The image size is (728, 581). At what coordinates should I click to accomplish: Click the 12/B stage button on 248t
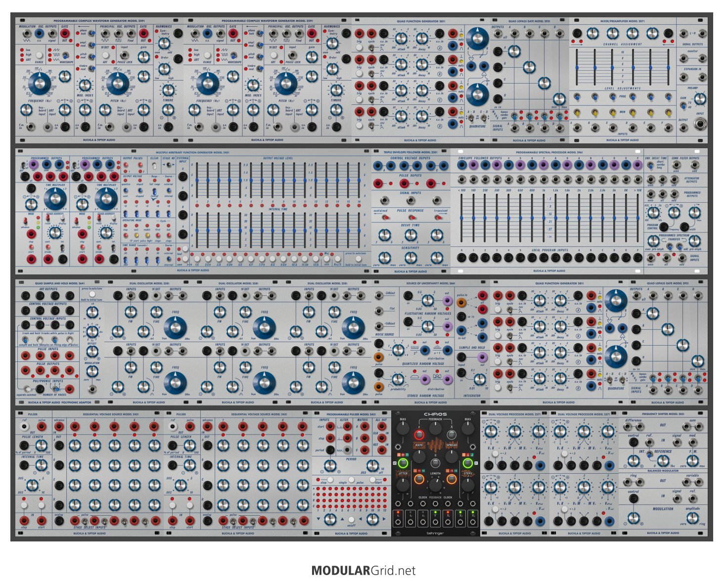(316, 259)
